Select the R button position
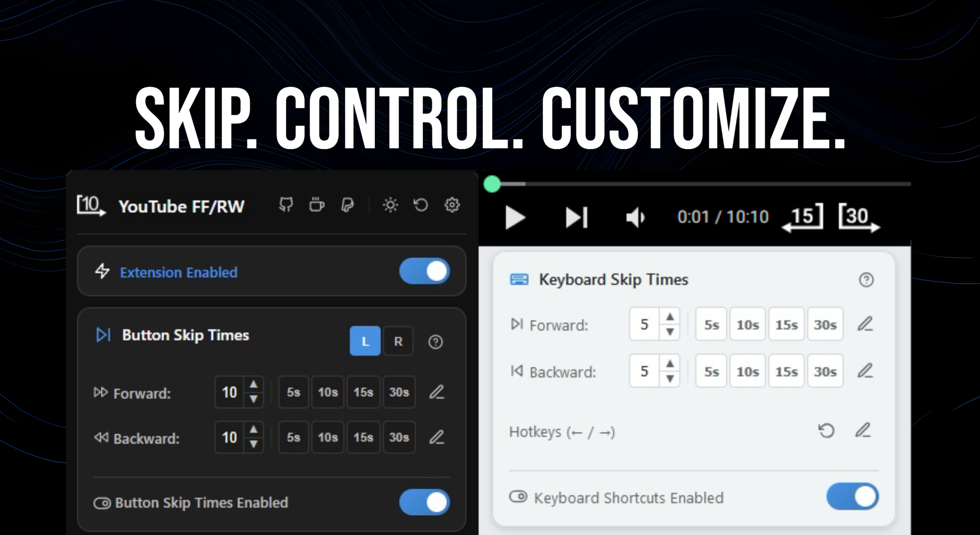 [x=398, y=341]
